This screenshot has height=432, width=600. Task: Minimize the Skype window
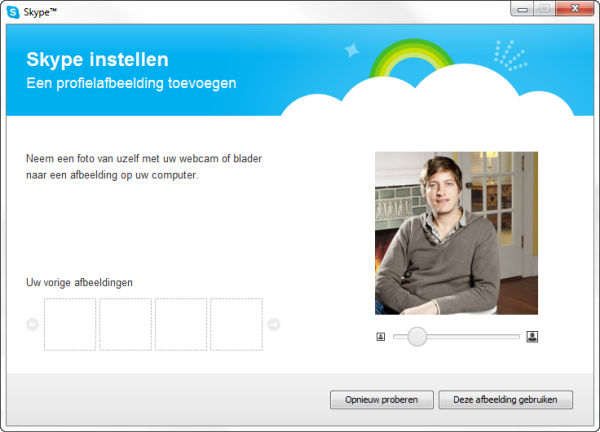522,9
